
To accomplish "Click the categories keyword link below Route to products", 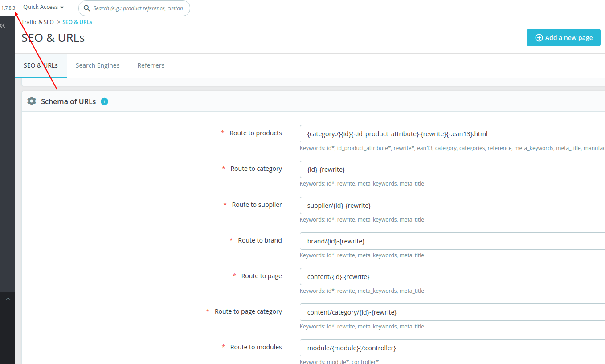I will [472, 148].
